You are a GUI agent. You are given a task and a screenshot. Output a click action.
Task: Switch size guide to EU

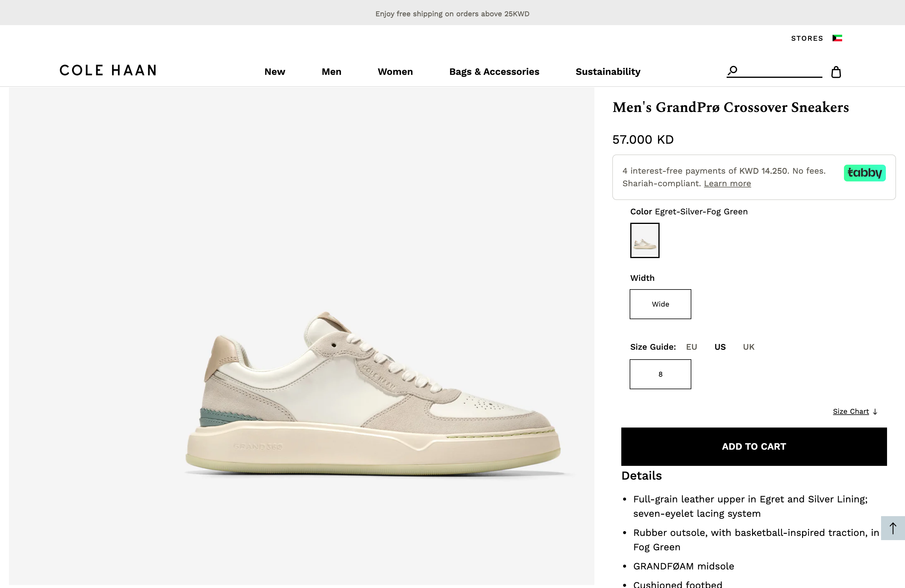pos(692,346)
